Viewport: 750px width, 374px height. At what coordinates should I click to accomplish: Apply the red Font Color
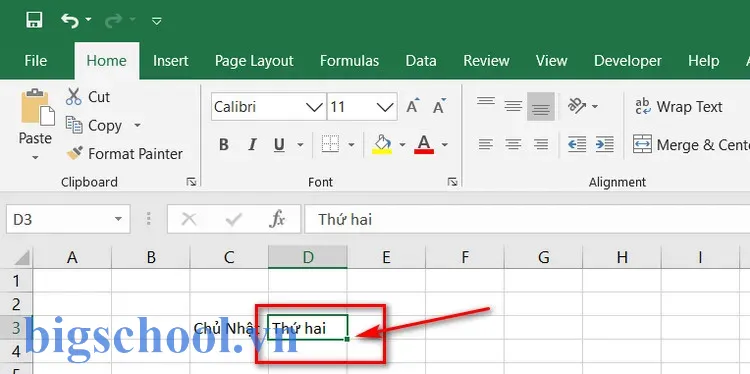pyautogui.click(x=424, y=144)
